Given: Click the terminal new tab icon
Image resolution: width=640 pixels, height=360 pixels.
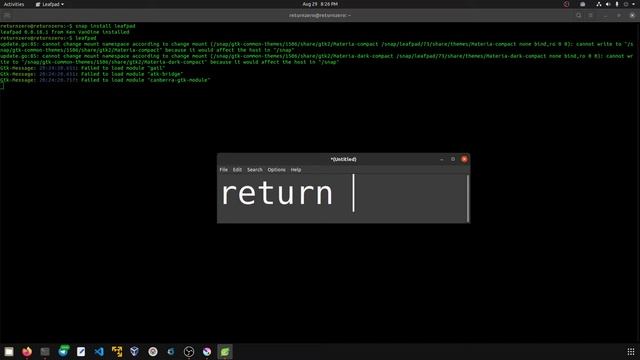Looking at the screenshot, I should click(x=7, y=16).
